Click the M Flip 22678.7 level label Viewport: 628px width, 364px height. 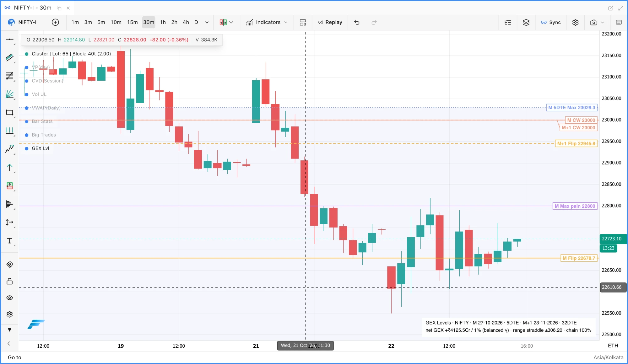pos(579,258)
